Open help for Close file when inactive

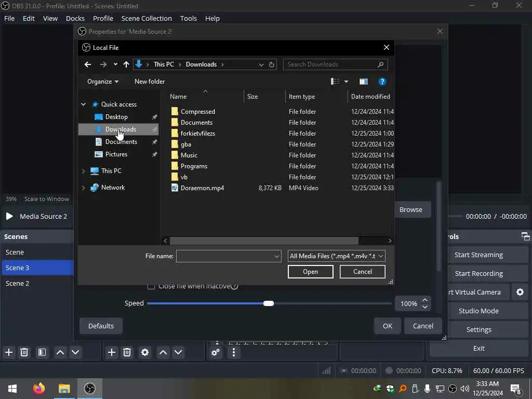pos(234,286)
